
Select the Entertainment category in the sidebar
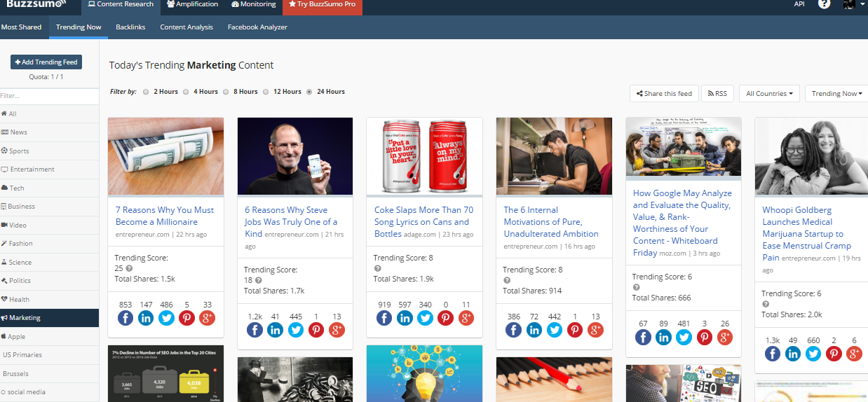(x=49, y=169)
